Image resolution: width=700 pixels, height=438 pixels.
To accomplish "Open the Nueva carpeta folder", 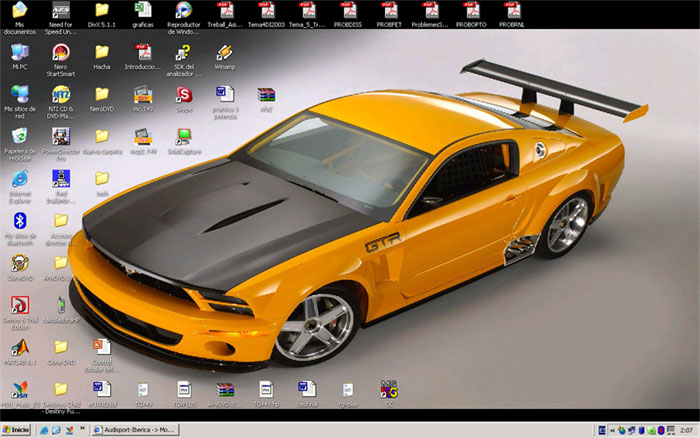I will 102,137.
